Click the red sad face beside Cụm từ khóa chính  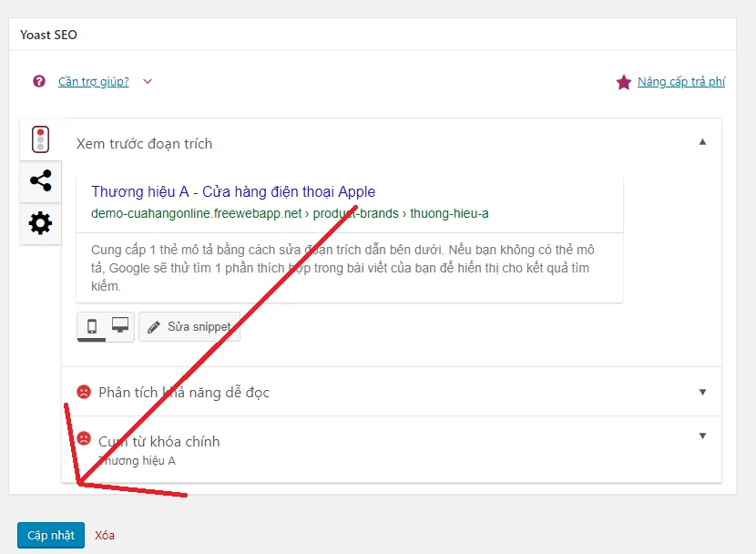(x=84, y=438)
